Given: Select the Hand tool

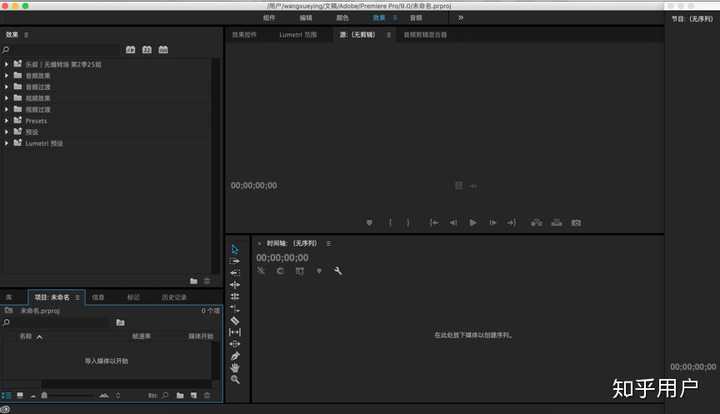Looking at the screenshot, I should coord(235,368).
